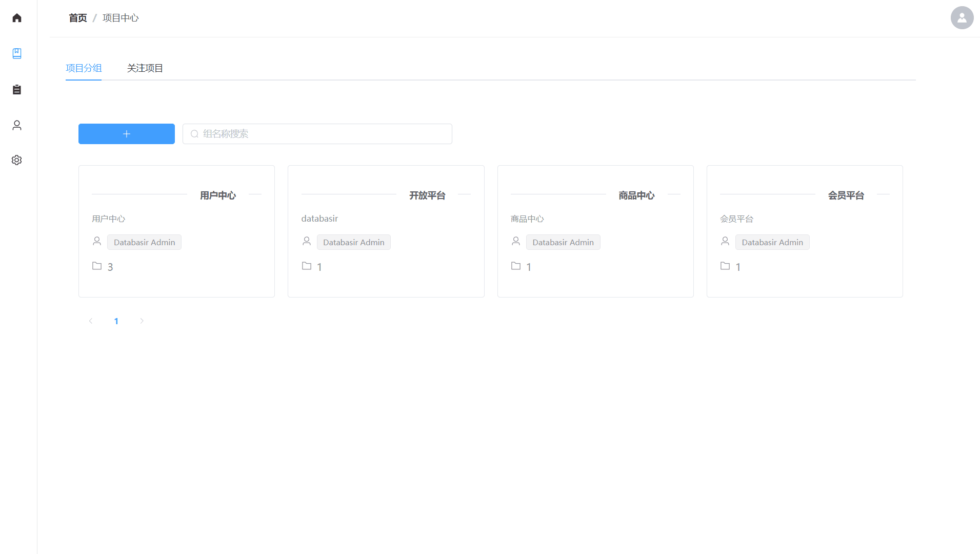Click the home icon in the sidebar

click(17, 18)
